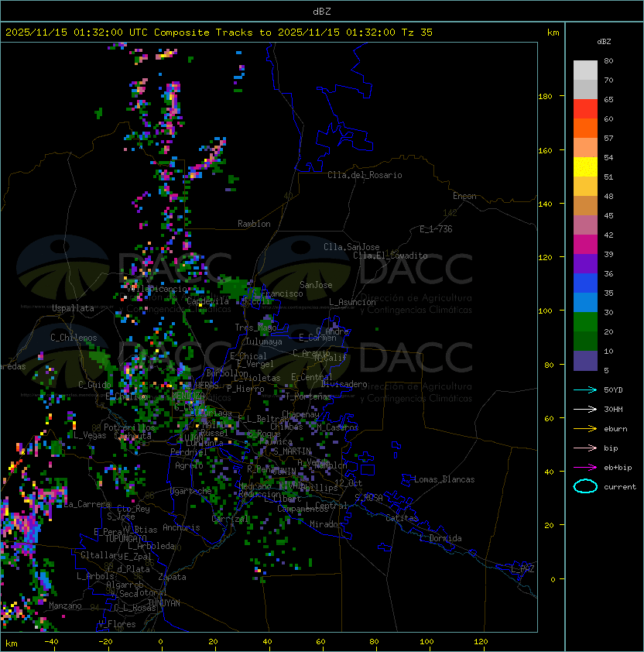This screenshot has height=652, width=644.
Task: Click the Gltallary place label
Action: click(101, 555)
